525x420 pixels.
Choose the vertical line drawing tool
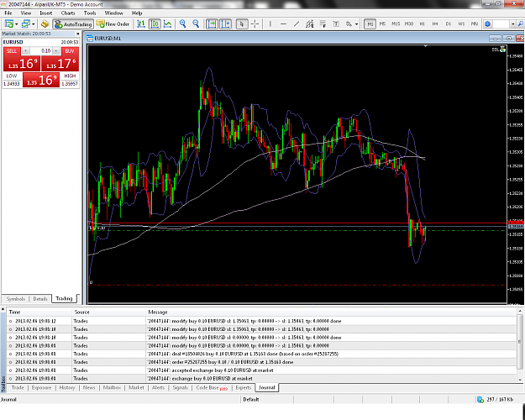[270, 24]
